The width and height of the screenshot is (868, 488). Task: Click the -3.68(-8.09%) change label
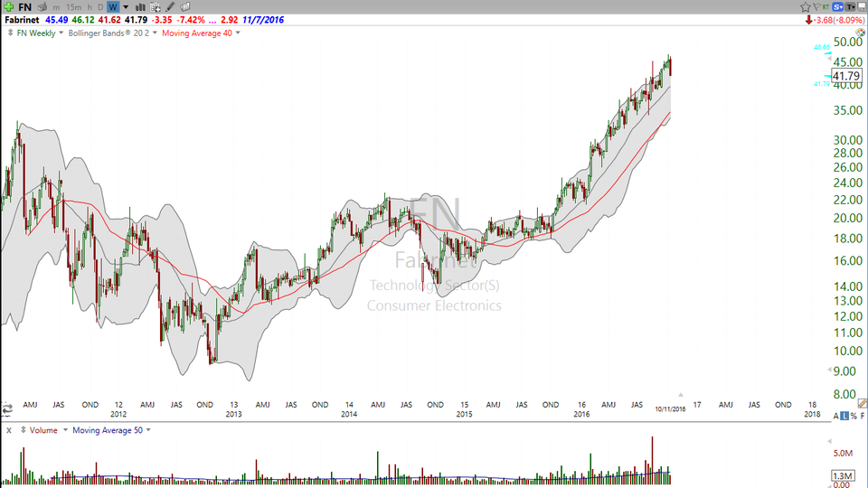[839, 20]
